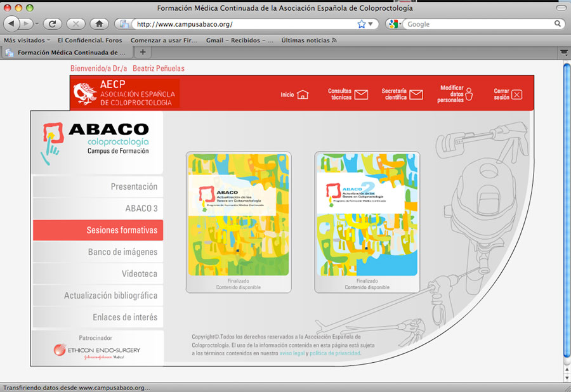Select the Sesiones formativas menu item
Image resolution: width=571 pixels, height=392 pixels.
(x=98, y=230)
